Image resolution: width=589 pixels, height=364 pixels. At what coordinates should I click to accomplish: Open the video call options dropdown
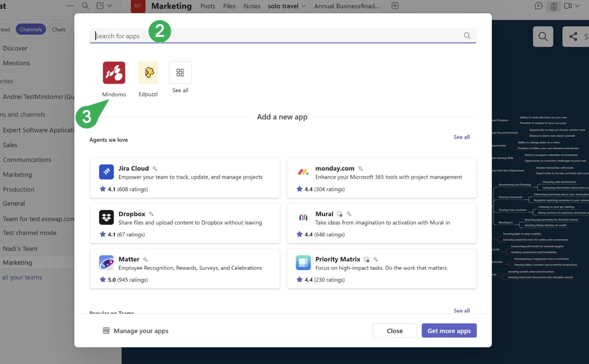pyautogui.click(x=577, y=6)
